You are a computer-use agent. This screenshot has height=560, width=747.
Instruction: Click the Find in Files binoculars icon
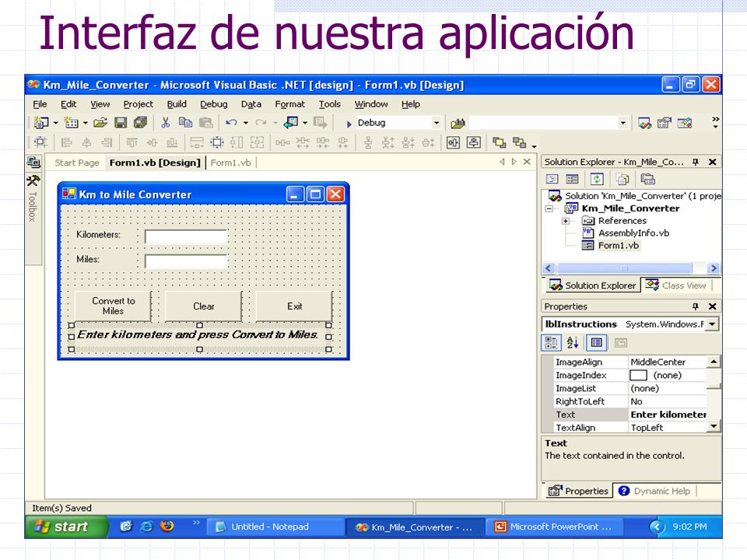(458, 124)
